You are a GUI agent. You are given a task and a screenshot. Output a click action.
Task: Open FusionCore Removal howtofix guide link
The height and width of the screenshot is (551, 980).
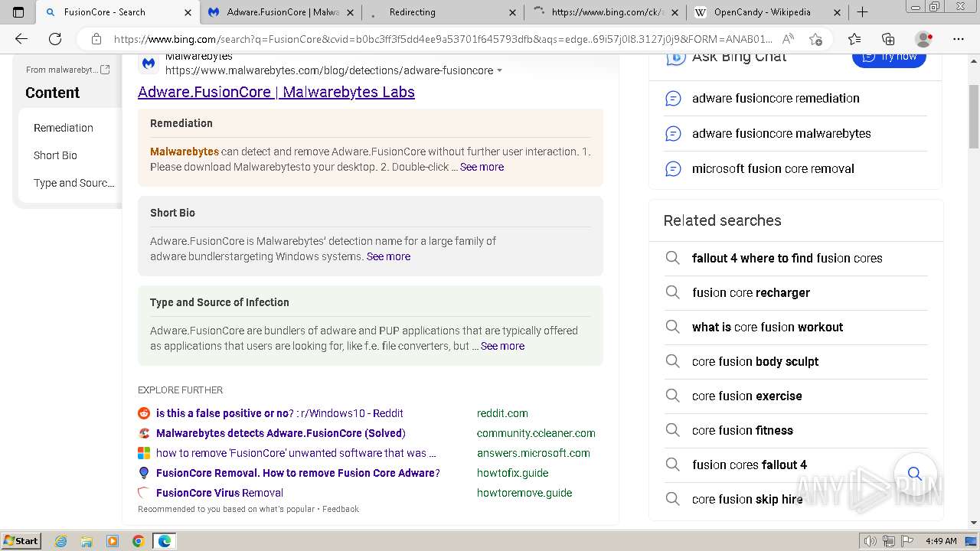pyautogui.click(x=298, y=473)
